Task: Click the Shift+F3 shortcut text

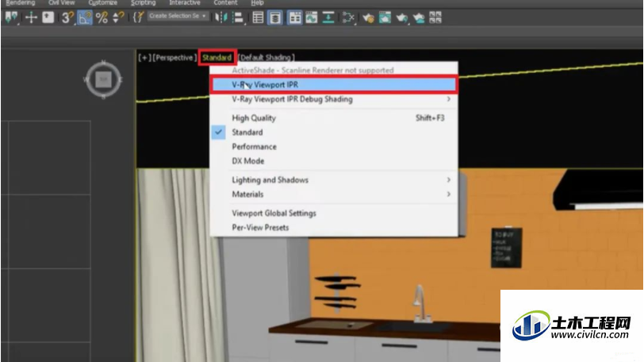Action: pos(430,118)
